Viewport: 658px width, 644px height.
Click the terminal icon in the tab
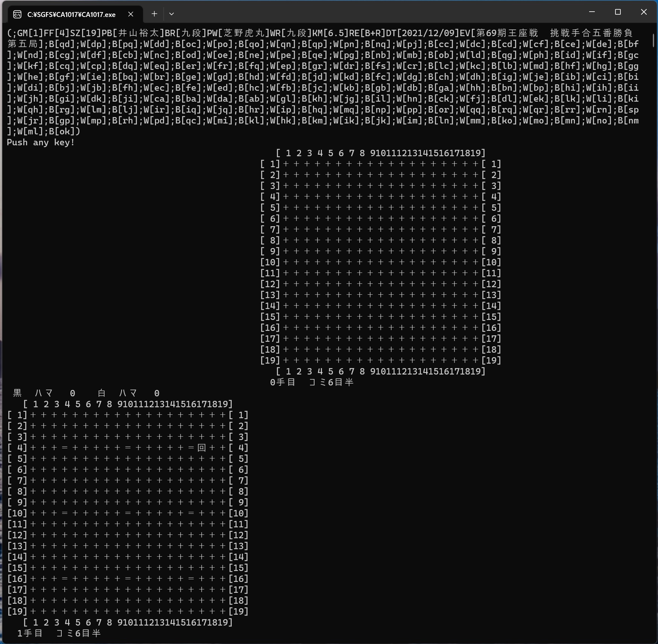pyautogui.click(x=17, y=14)
